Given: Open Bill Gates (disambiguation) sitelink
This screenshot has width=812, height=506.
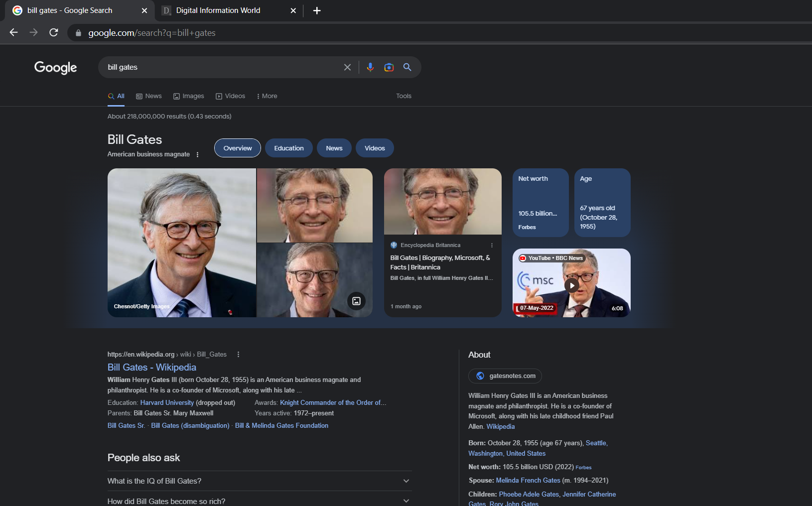Looking at the screenshot, I should pyautogui.click(x=190, y=425).
